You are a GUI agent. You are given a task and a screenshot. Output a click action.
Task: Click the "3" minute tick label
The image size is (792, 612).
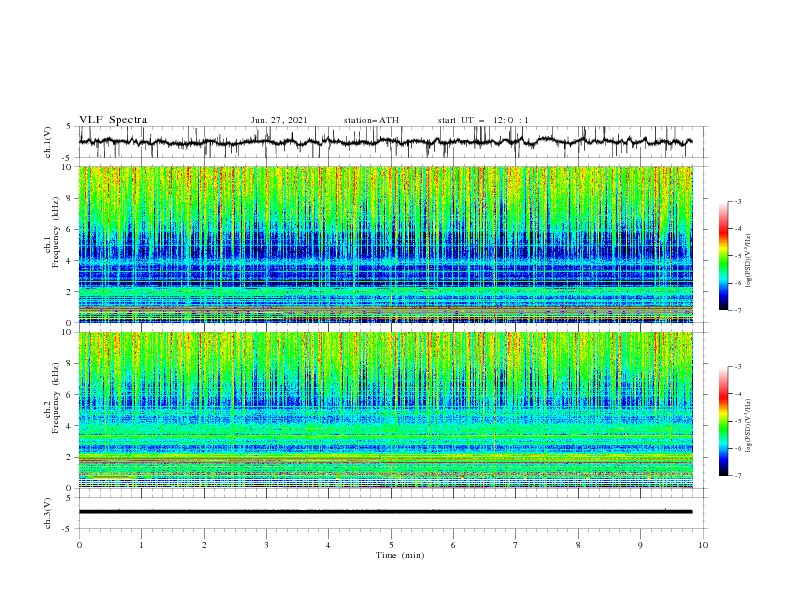point(266,545)
